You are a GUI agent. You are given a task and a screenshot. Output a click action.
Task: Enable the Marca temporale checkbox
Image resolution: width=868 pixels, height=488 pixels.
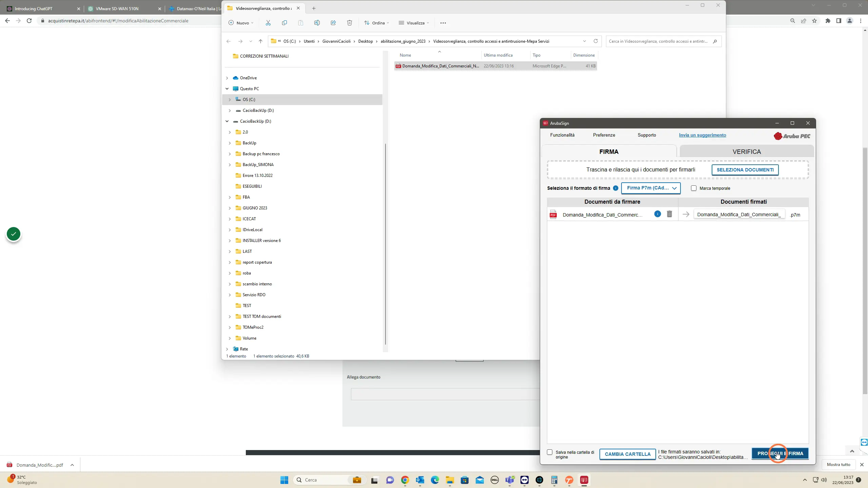[693, 188]
